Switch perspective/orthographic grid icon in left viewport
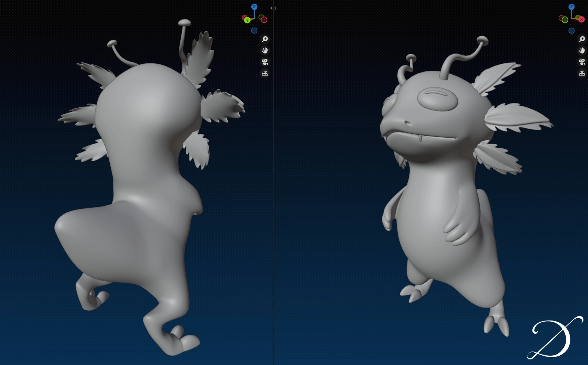The width and height of the screenshot is (588, 365). (x=265, y=73)
